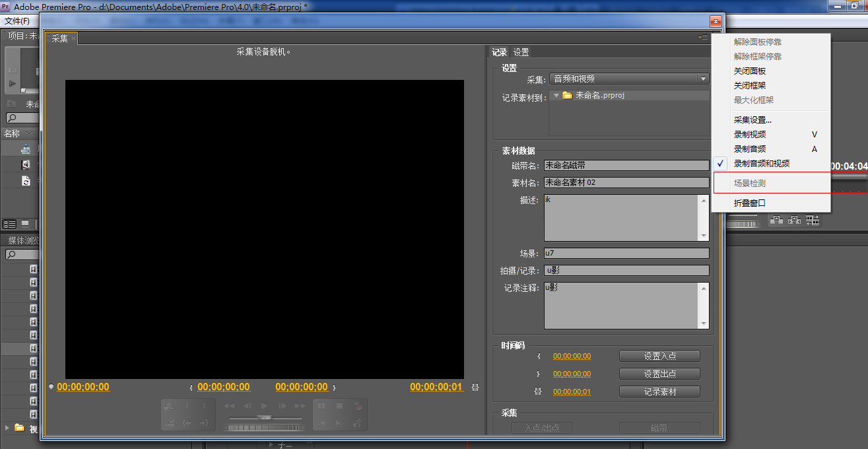The image size is (868, 449).
Task: Click the fast forward transport button
Action: tap(300, 406)
